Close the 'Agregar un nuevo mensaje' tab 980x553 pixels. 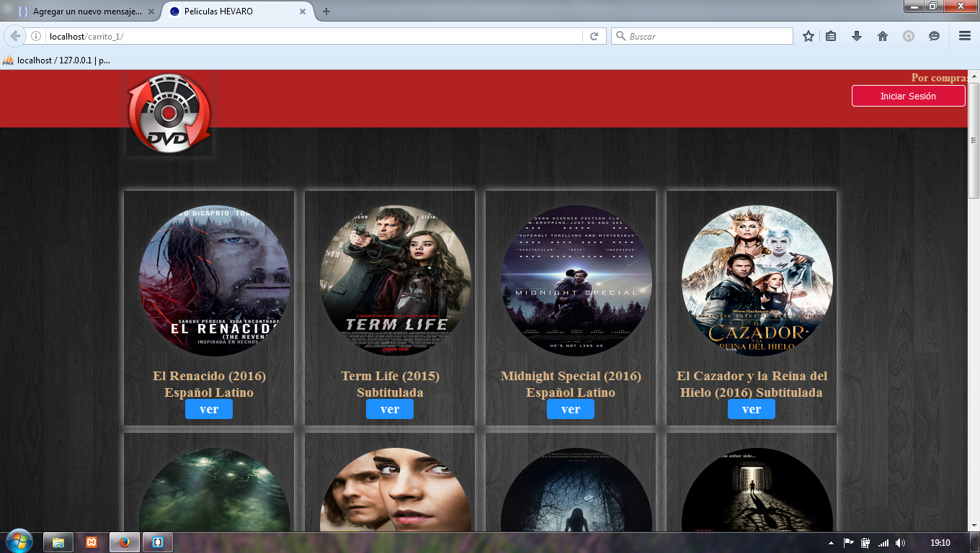(150, 12)
